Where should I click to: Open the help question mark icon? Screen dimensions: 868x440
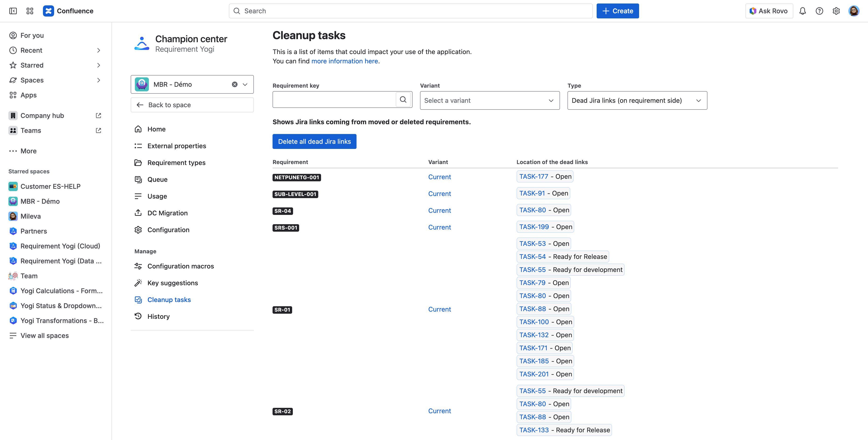(x=819, y=11)
